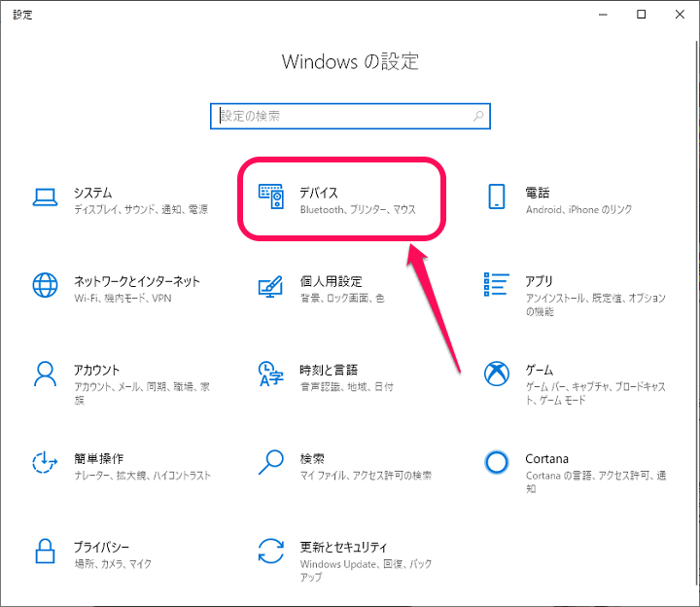Image resolution: width=700 pixels, height=607 pixels.
Task: Open the アカウント settings heading
Action: 96,370
